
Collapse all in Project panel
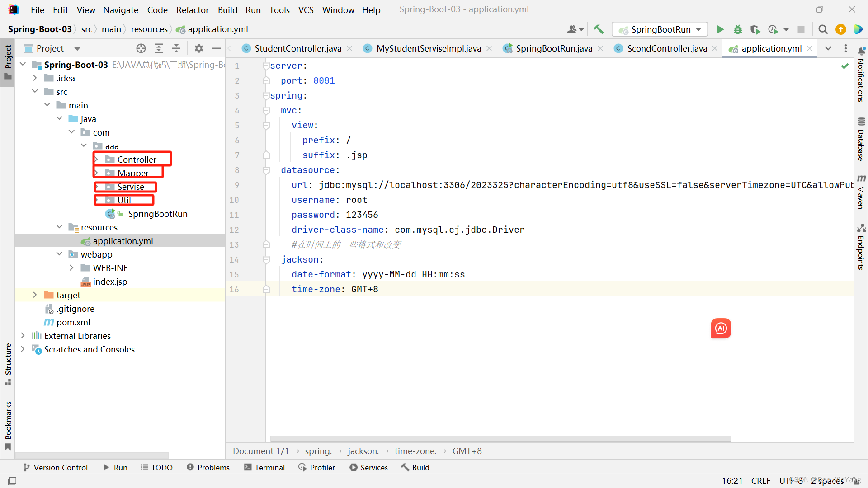point(176,48)
